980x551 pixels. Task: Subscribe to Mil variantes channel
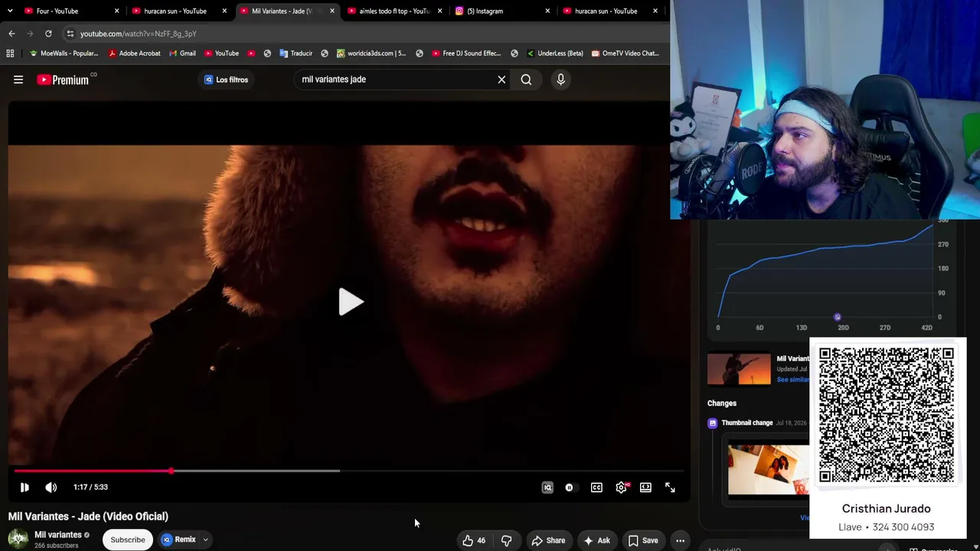click(x=128, y=540)
